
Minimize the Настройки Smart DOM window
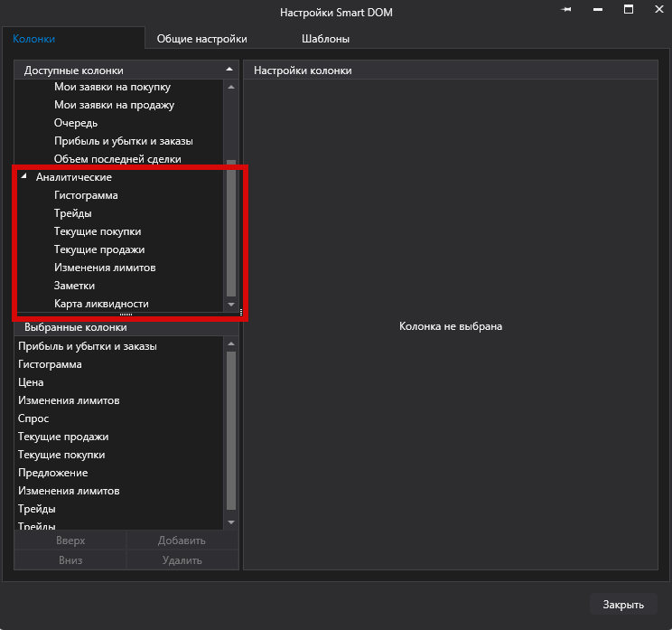(x=598, y=9)
